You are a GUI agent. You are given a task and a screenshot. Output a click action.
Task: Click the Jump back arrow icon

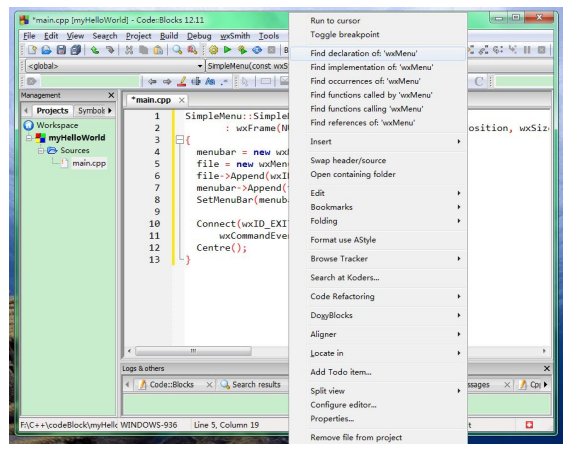pos(152,82)
